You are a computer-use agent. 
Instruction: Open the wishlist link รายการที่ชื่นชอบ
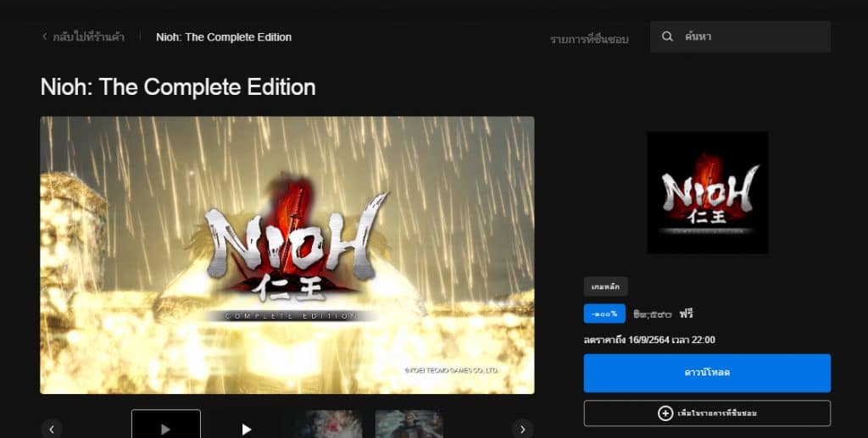[x=589, y=39]
